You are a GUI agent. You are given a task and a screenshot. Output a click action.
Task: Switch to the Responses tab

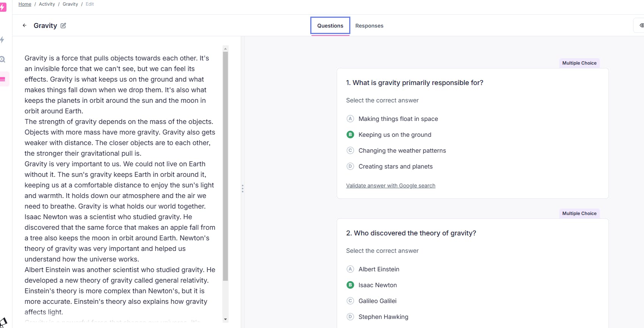369,26
